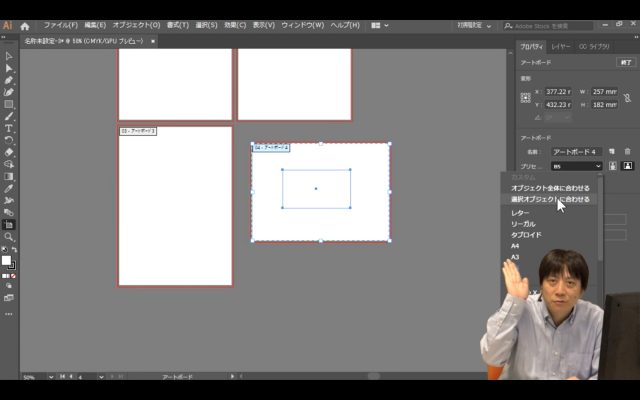640x400 pixels.
Task: Select the Gradient tool
Action: tap(9, 176)
